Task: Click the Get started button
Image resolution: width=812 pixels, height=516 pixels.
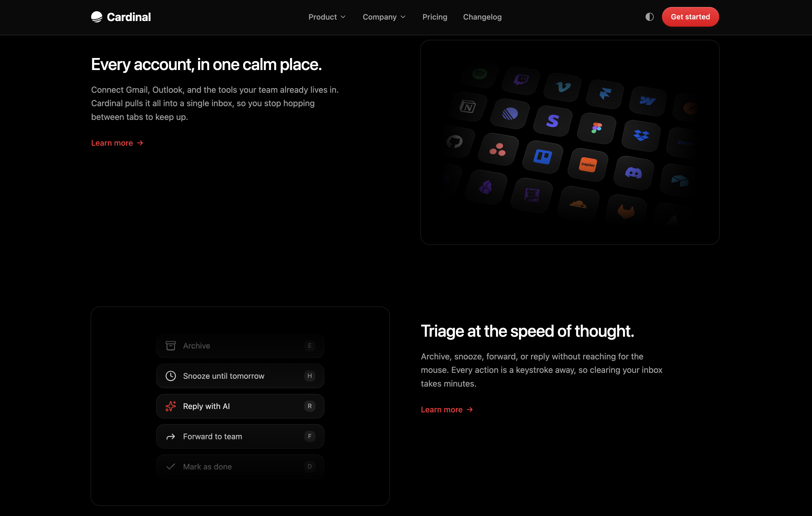Action: [x=690, y=17]
